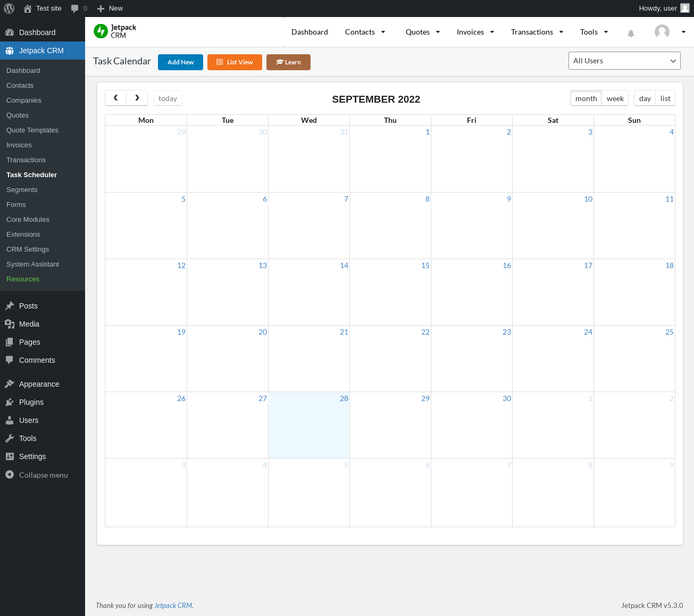Click the Media icon in sidebar

click(10, 324)
